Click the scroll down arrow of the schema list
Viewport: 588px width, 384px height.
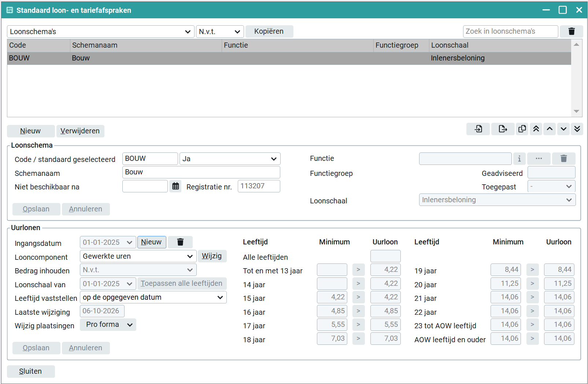(x=576, y=111)
